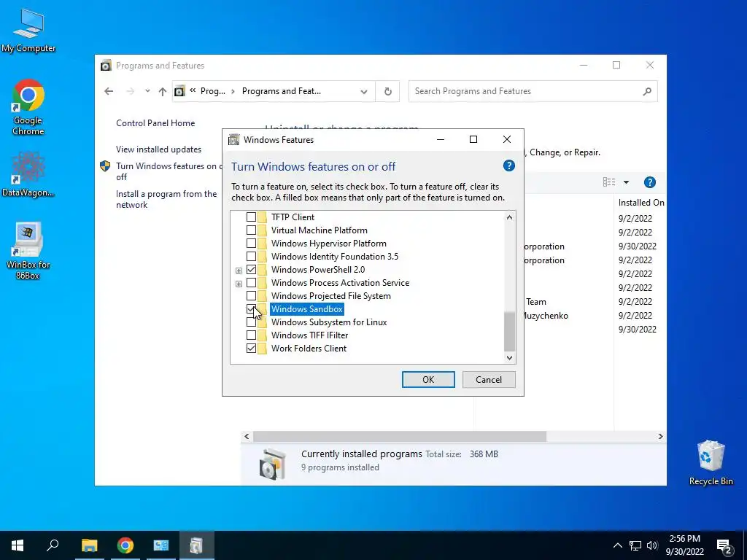Image resolution: width=747 pixels, height=560 pixels.
Task: Enable the TFTP Client checkbox
Action: tap(251, 217)
